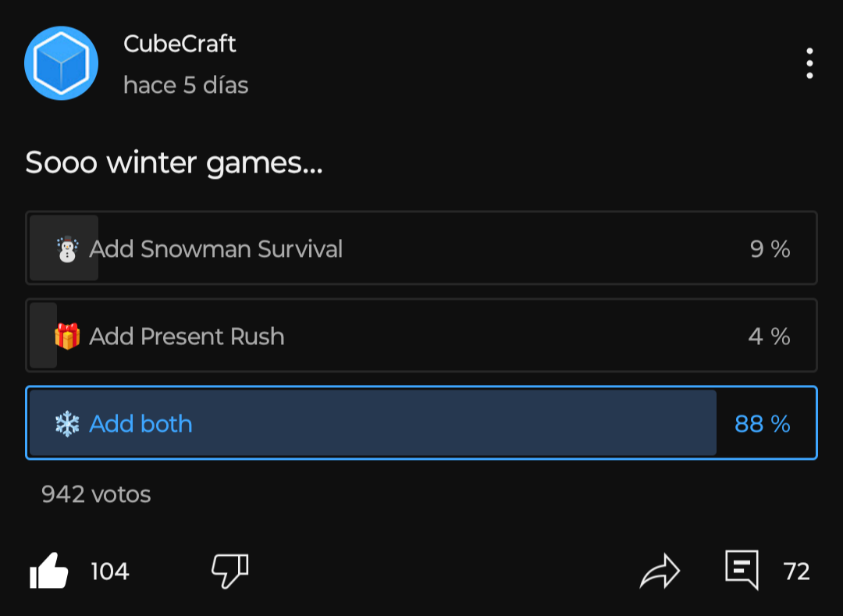The height and width of the screenshot is (616, 843).
Task: Open the three-dot options menu
Action: (809, 63)
